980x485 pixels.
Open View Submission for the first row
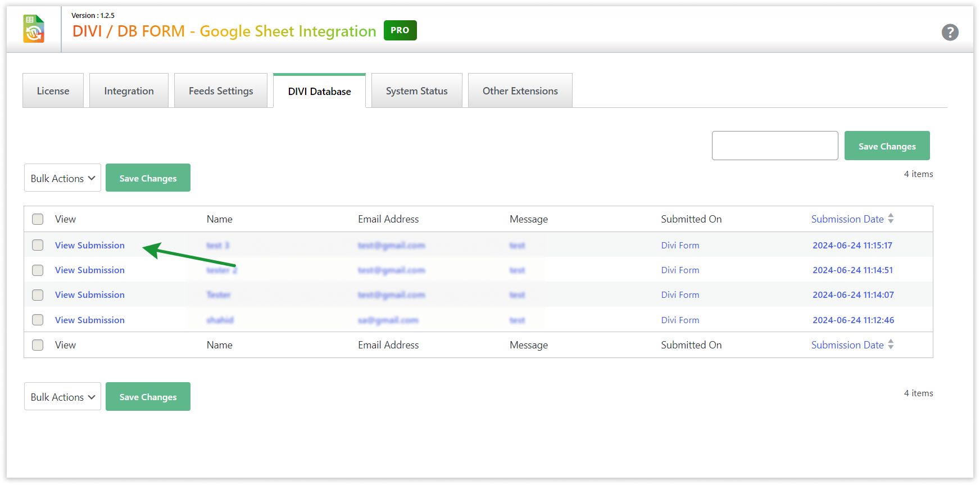[90, 246]
